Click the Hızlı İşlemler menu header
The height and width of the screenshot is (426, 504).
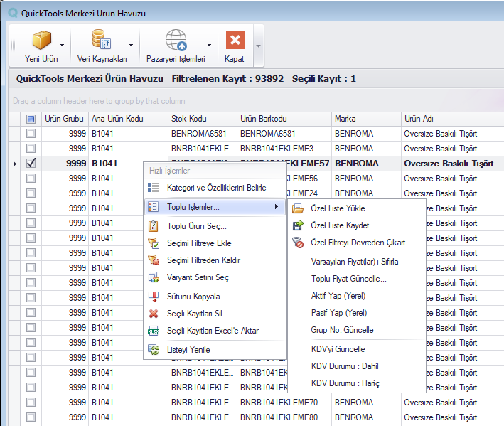point(169,171)
